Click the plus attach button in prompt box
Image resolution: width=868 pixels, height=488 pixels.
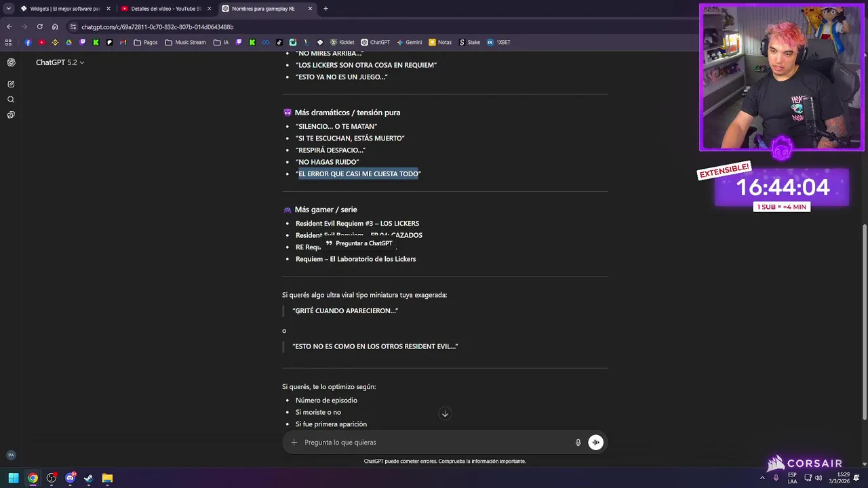pos(294,443)
